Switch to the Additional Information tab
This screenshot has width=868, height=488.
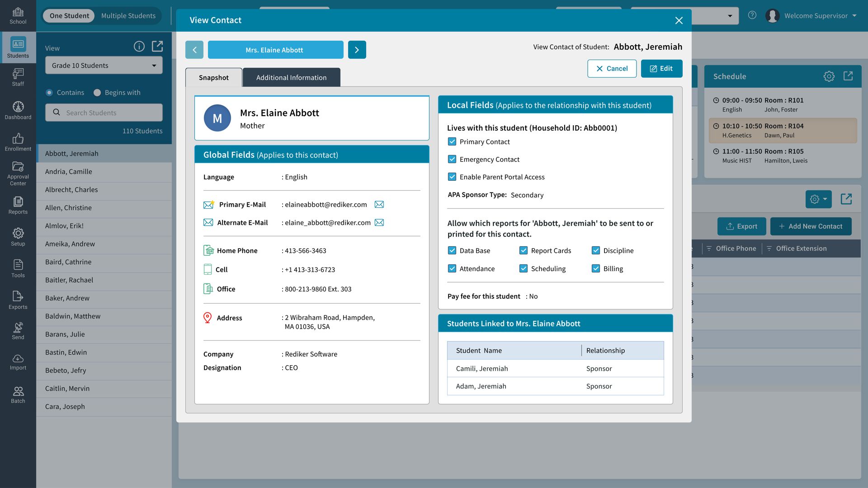coord(291,78)
